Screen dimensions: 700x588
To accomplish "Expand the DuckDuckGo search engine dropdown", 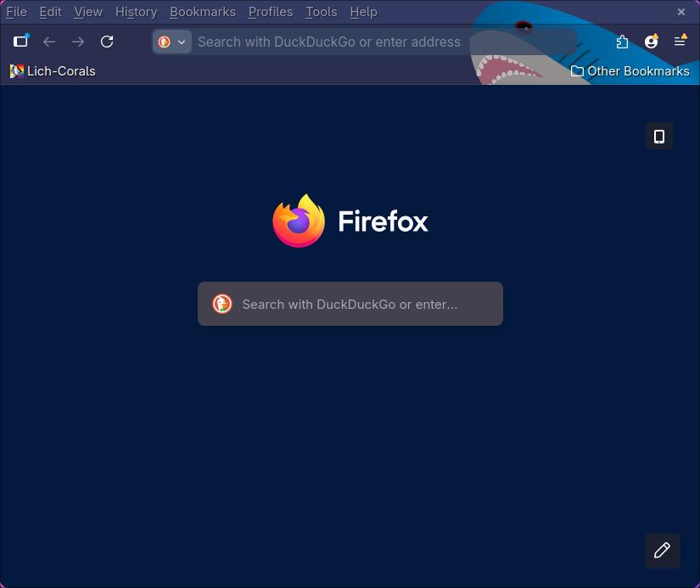I will point(172,42).
